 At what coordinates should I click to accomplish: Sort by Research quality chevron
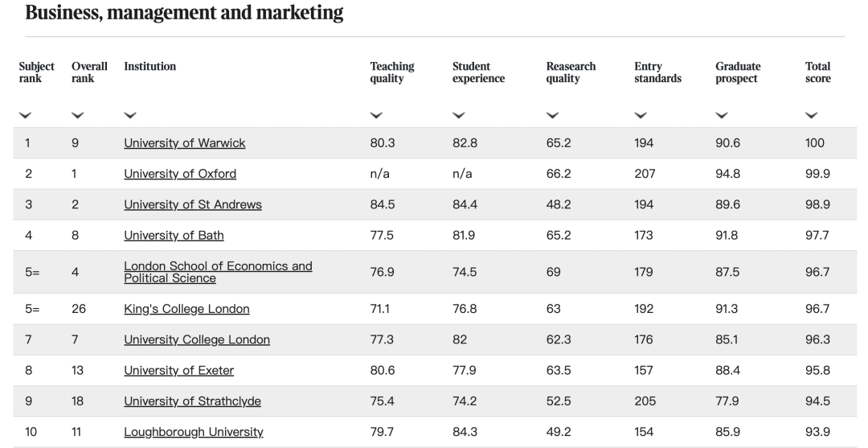coord(552,117)
